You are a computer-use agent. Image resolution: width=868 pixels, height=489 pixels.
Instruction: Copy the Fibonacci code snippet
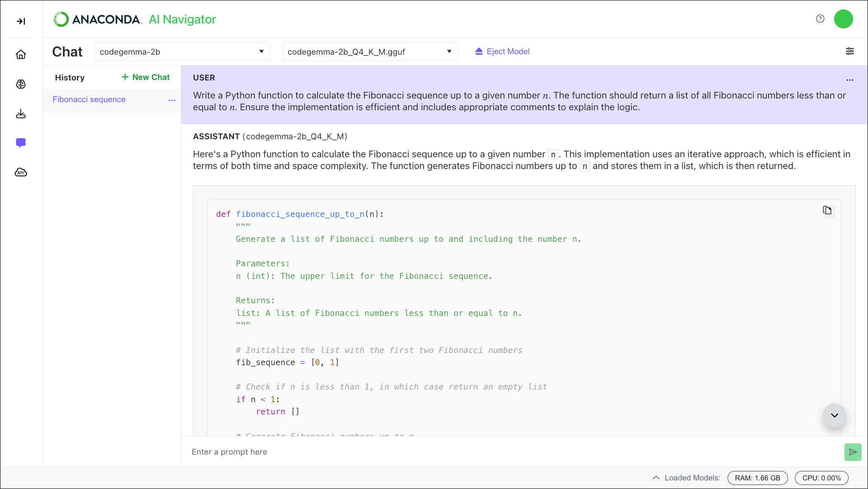click(x=827, y=210)
